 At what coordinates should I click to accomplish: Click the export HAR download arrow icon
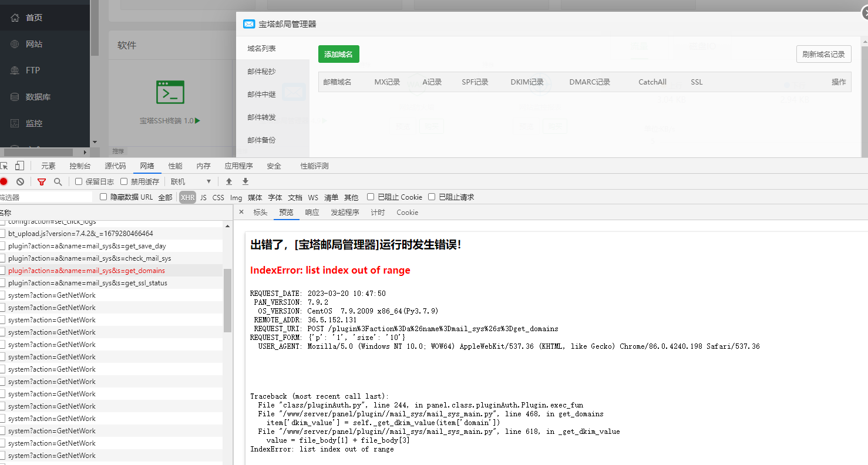click(245, 182)
